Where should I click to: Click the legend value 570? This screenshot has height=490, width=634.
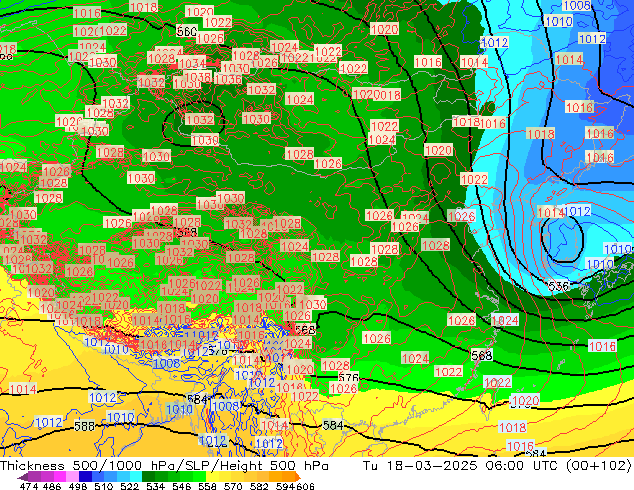233,486
